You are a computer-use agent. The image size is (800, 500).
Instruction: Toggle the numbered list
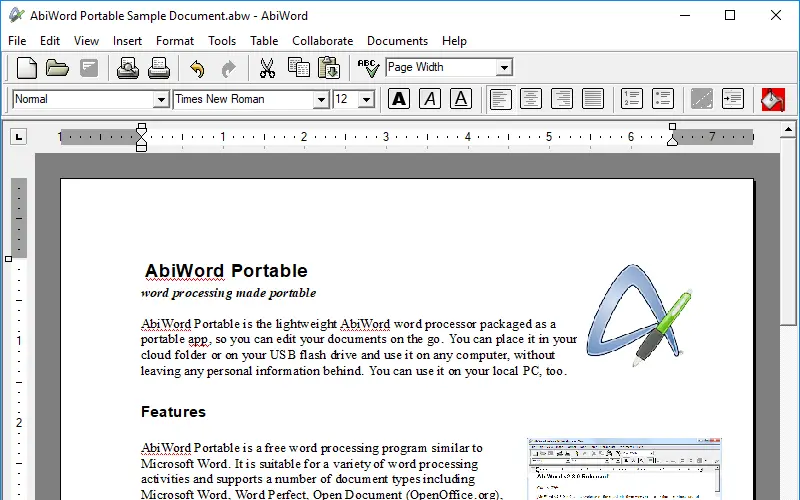coord(632,99)
